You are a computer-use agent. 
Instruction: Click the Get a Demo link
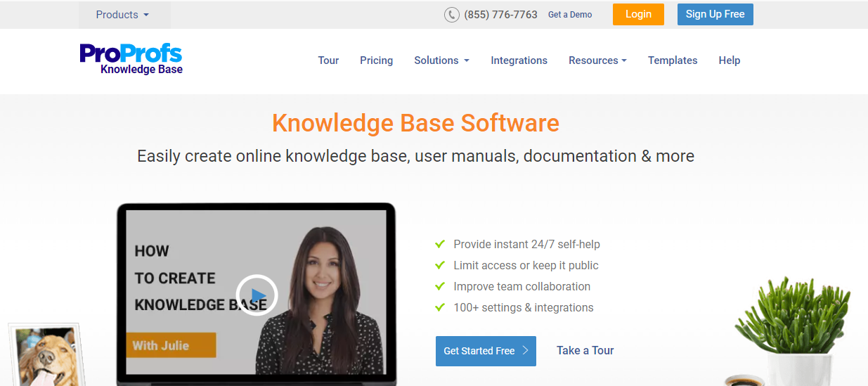click(x=570, y=15)
